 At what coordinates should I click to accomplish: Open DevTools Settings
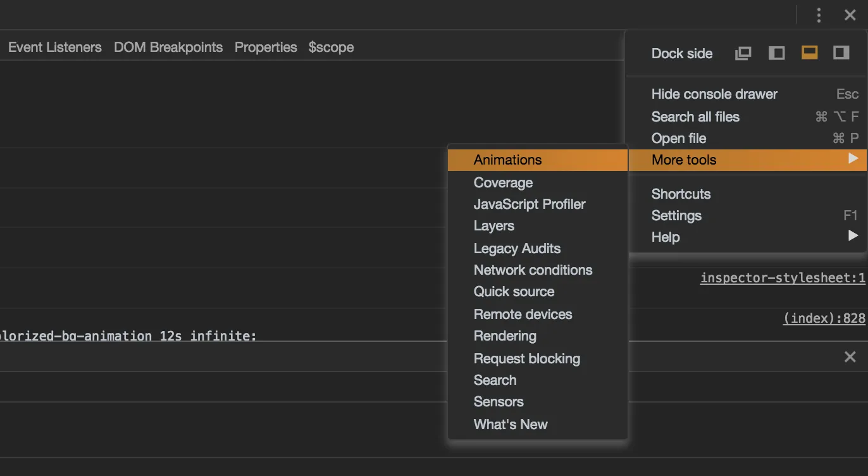(x=676, y=215)
